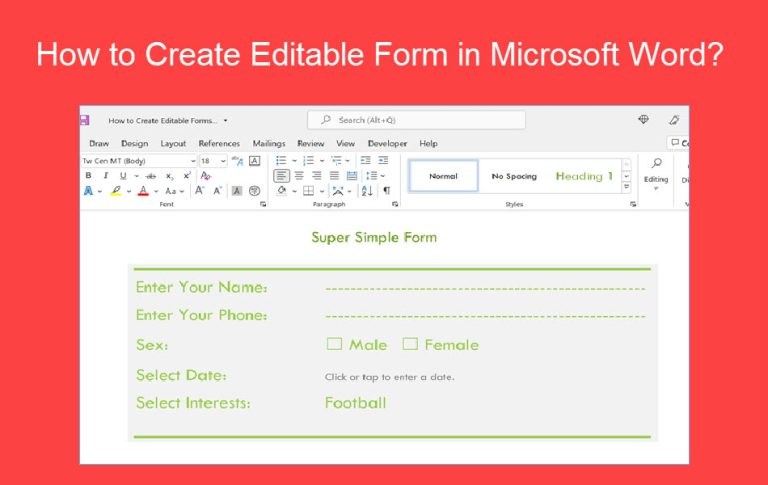Apply the Heading 1 style
This screenshot has width=768, height=485.
click(x=584, y=176)
